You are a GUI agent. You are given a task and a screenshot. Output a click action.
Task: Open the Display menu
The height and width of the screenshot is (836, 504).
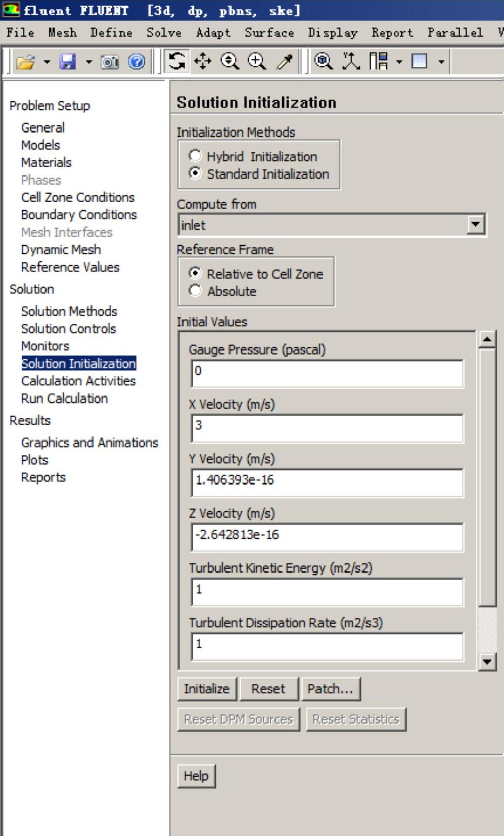pyautogui.click(x=333, y=33)
